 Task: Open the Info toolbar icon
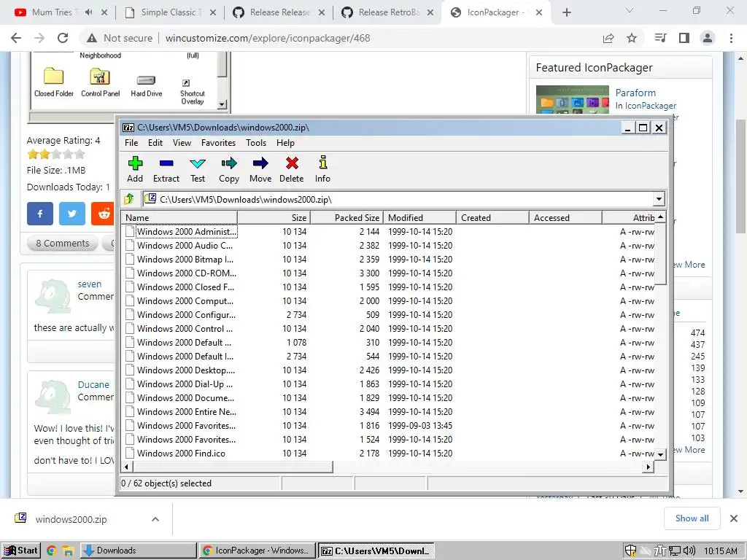tap(322, 163)
